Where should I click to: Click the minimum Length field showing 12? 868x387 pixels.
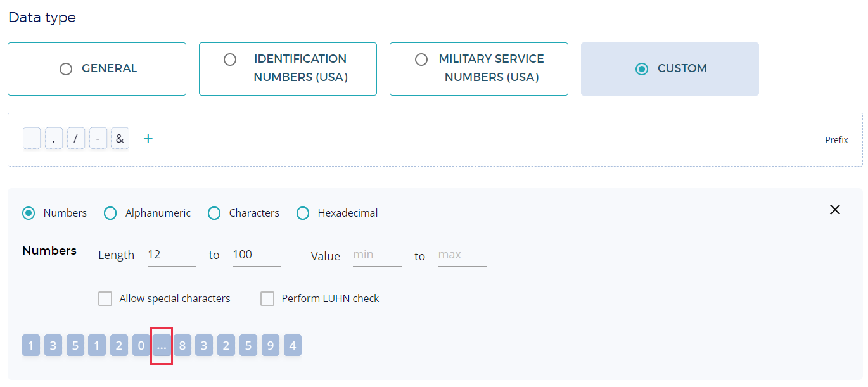171,255
